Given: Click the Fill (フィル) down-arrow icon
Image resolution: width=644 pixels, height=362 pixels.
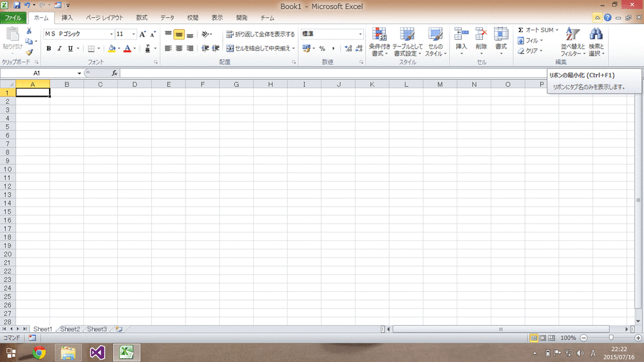Looking at the screenshot, I should coord(521,41).
